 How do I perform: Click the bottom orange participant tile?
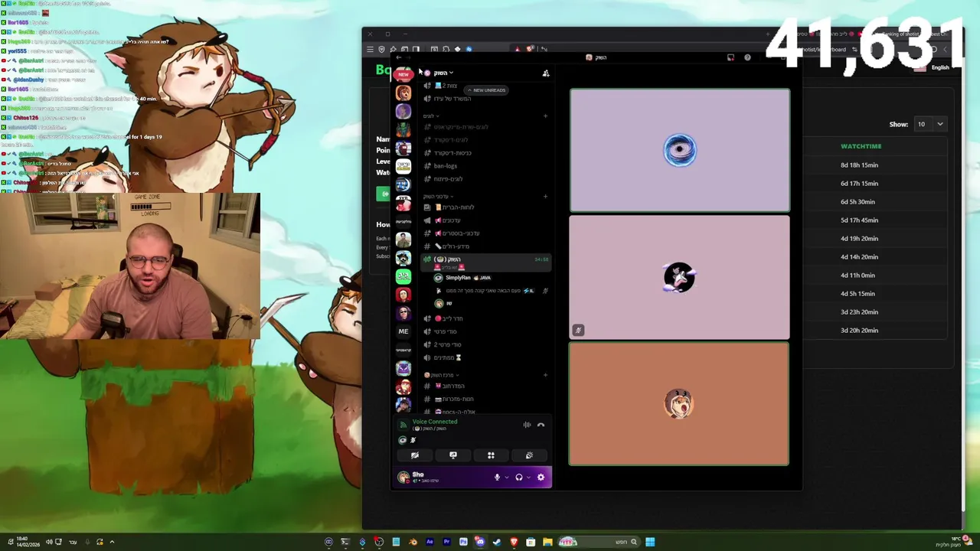[679, 403]
